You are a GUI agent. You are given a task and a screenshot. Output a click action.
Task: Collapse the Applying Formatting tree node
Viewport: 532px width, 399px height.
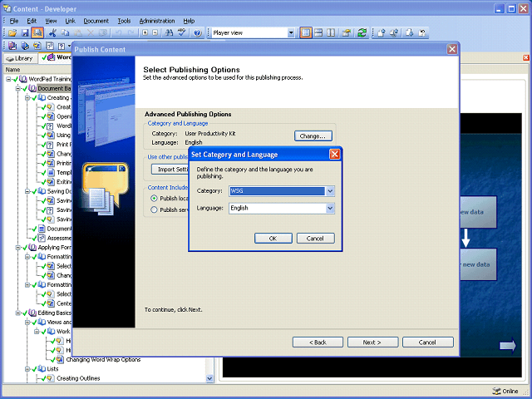point(18,248)
